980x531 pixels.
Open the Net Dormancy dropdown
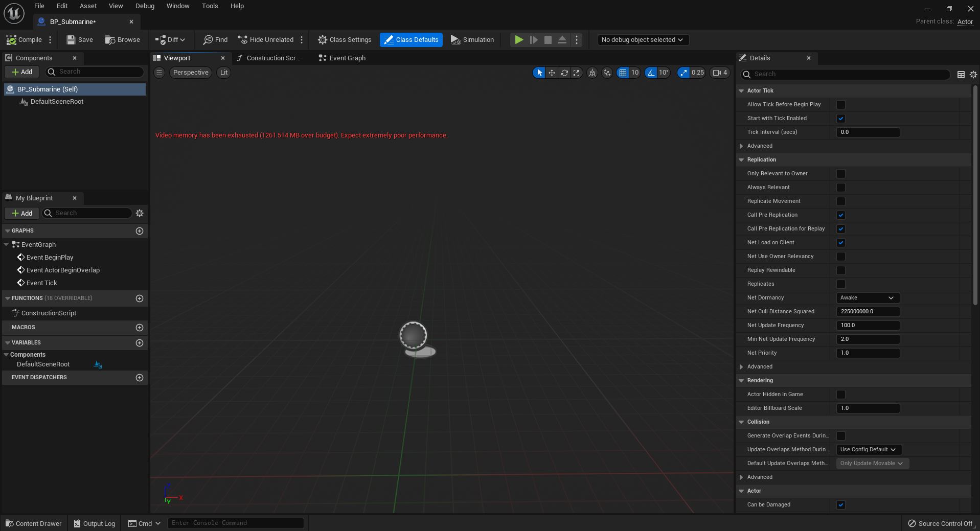(x=868, y=298)
